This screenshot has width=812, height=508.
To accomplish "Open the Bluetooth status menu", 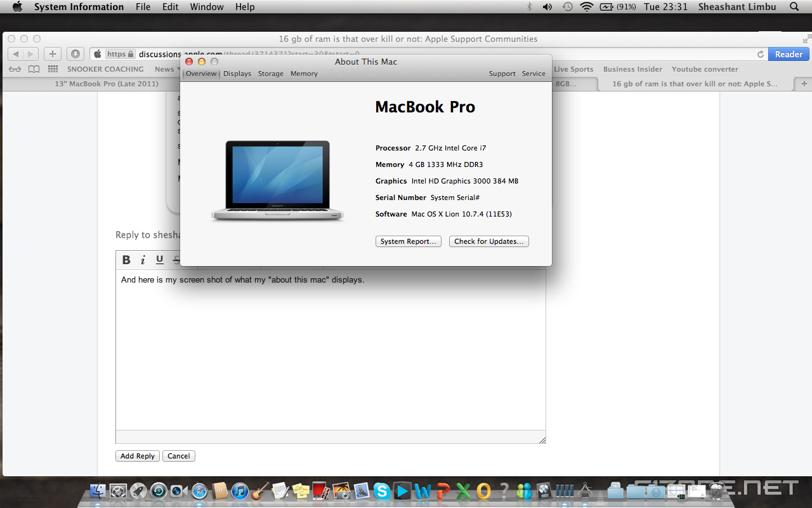I will click(530, 7).
